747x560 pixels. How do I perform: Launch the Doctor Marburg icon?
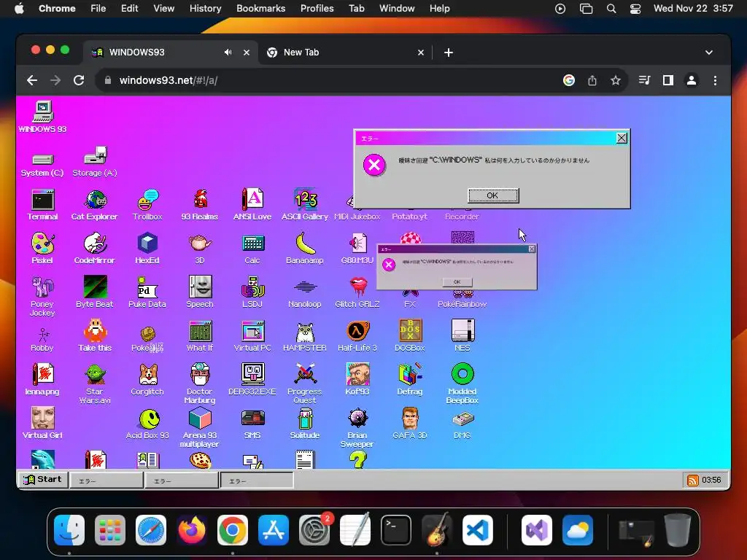(200, 384)
